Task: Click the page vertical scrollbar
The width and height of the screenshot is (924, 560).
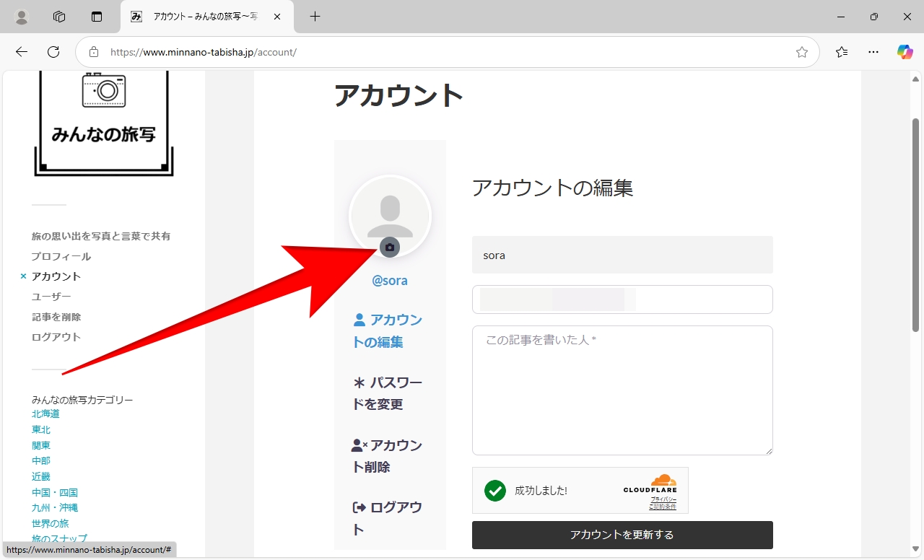Action: pyautogui.click(x=916, y=224)
